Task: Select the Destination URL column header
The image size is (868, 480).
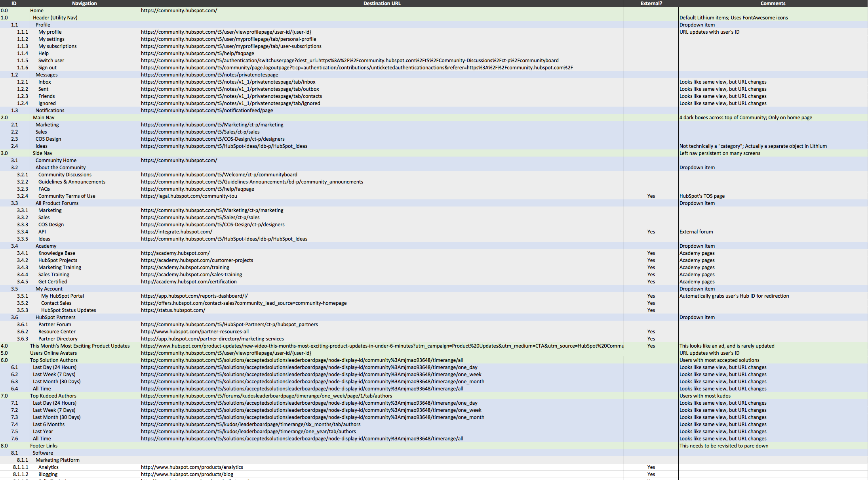Action: (382, 3)
